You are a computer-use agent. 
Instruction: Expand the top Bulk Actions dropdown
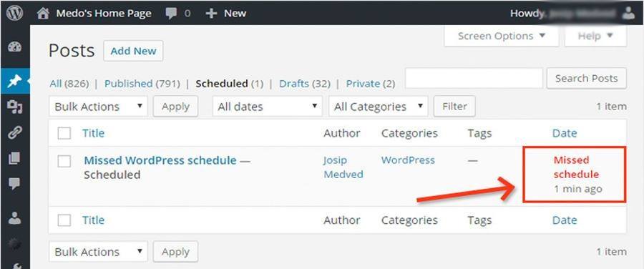[x=98, y=107]
